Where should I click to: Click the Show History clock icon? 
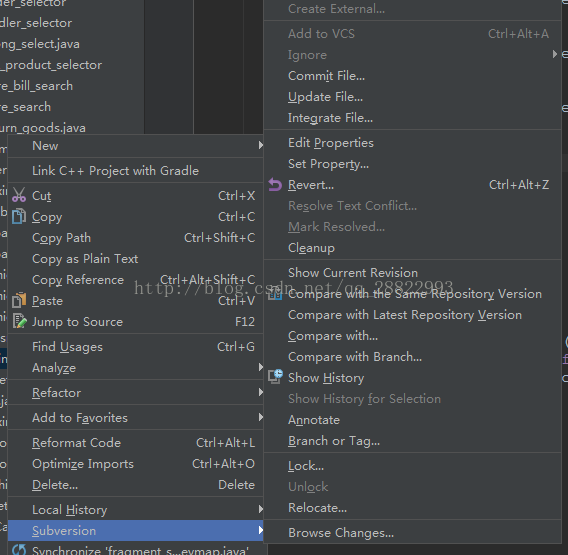275,377
